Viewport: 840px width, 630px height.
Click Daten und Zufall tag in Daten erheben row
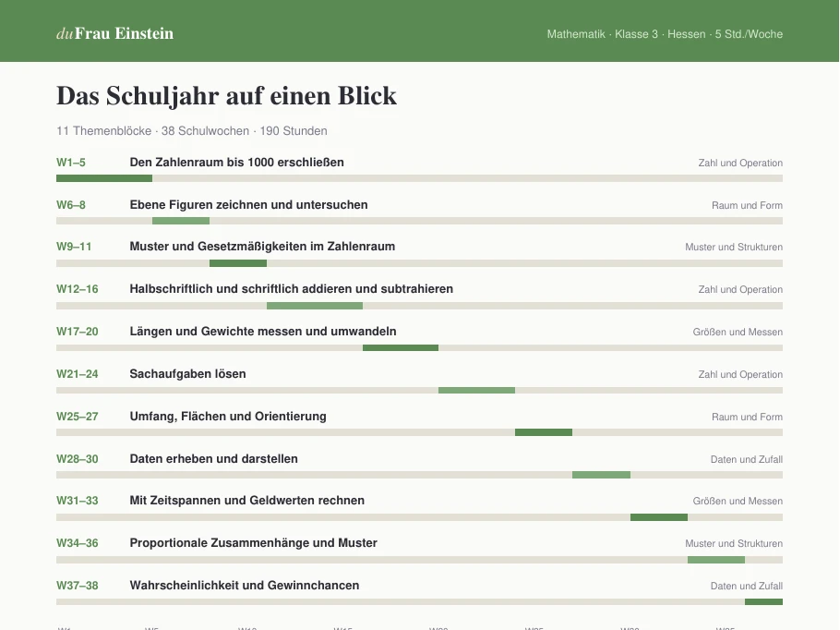(x=746, y=459)
